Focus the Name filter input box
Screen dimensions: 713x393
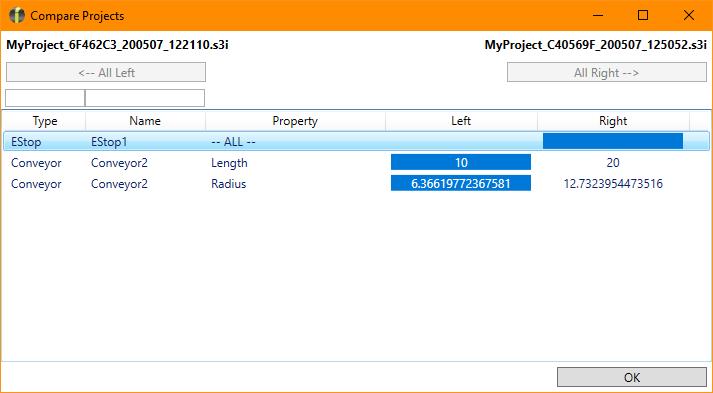(x=145, y=98)
